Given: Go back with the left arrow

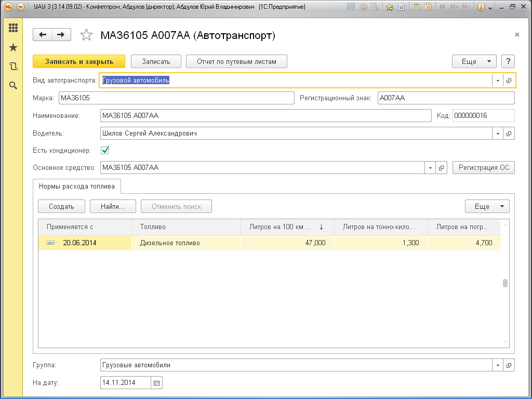Looking at the screenshot, I should click(43, 35).
